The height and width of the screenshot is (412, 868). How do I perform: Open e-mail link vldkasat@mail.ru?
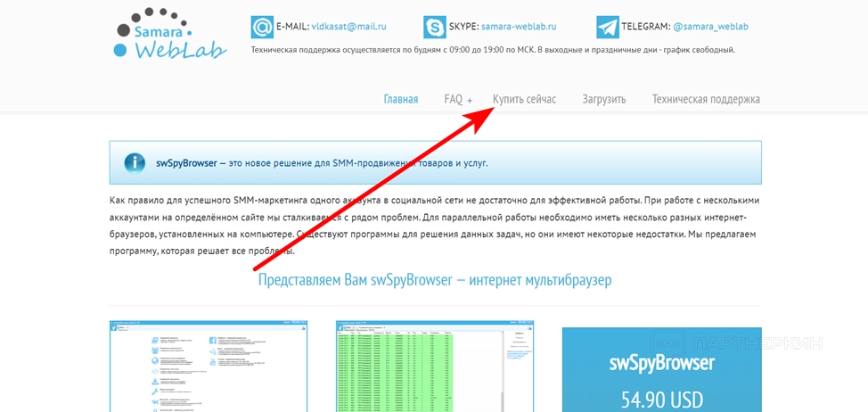tap(348, 26)
